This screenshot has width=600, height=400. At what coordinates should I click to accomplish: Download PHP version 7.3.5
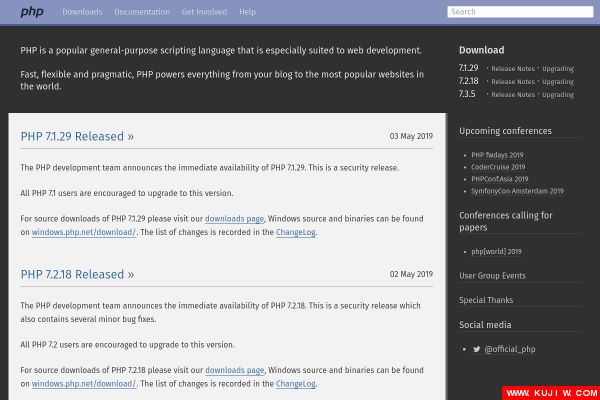(x=467, y=94)
